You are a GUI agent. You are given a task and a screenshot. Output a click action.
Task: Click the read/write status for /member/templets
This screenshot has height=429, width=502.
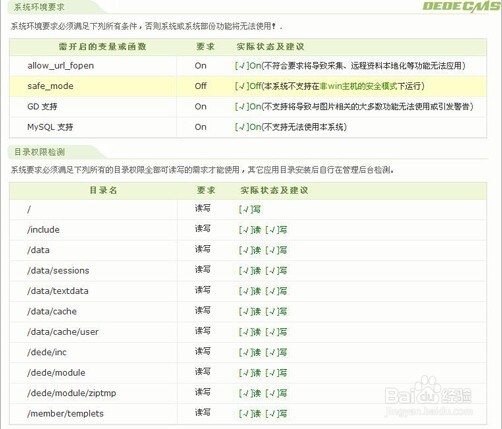tap(263, 413)
